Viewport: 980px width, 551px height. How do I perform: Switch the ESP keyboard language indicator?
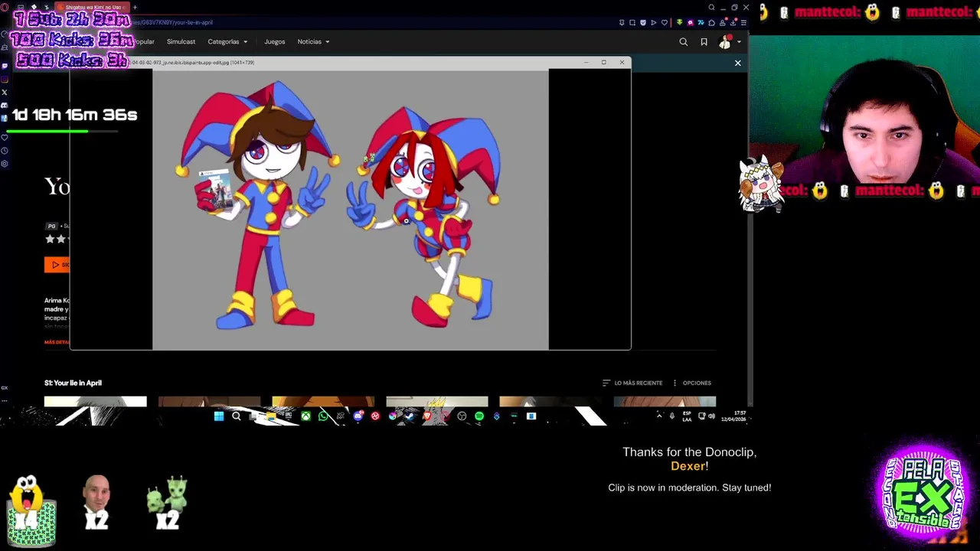[x=687, y=416]
